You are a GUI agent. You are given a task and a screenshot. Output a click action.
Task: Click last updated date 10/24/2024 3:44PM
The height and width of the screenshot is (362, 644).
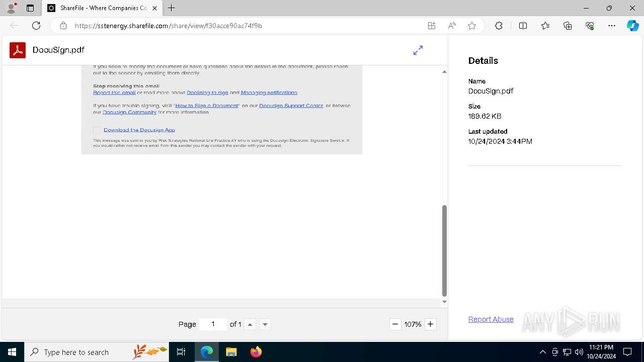pos(500,141)
